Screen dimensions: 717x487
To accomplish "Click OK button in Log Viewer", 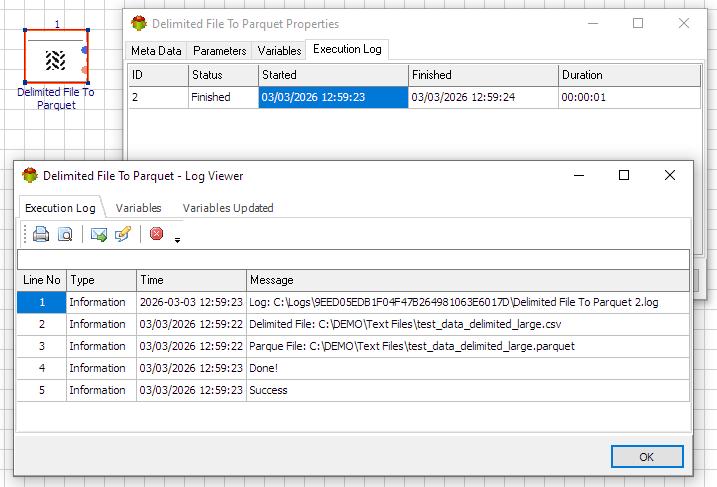I will coord(647,457).
